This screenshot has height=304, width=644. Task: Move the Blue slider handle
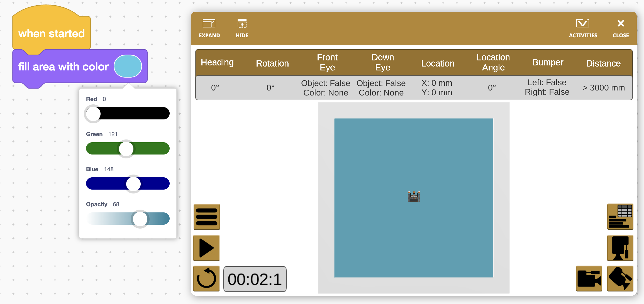pyautogui.click(x=134, y=184)
